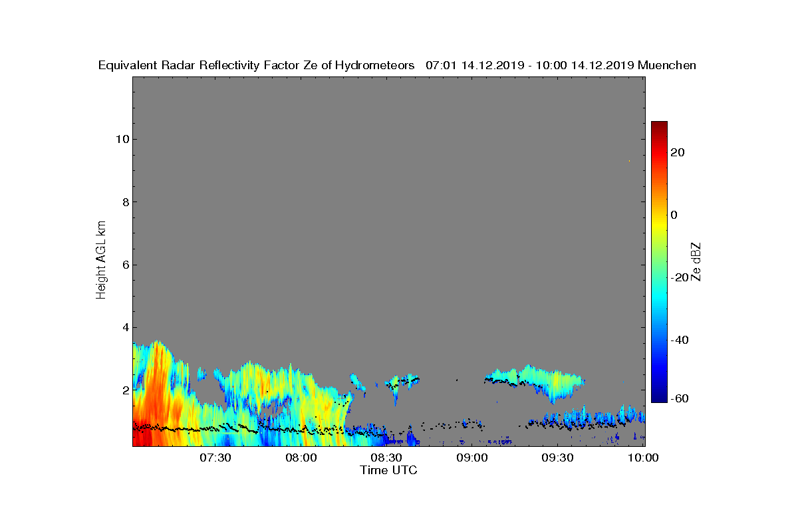
Task: Click the height axis label '8'
Action: tap(125, 202)
